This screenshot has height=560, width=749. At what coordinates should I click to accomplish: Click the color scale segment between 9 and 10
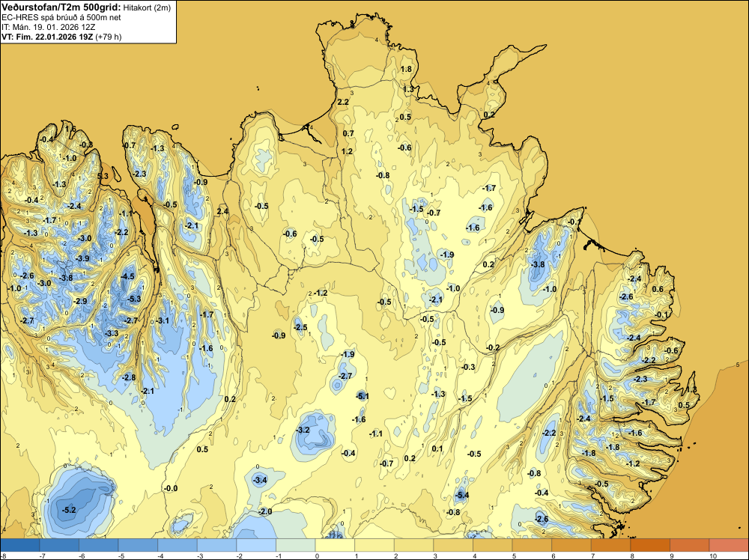tap(689, 545)
